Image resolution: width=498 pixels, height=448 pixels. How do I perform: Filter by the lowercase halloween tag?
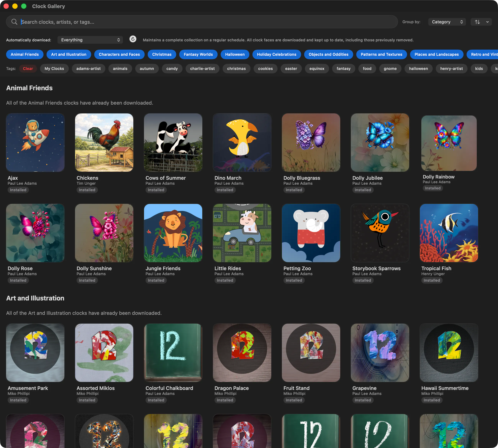(x=419, y=69)
